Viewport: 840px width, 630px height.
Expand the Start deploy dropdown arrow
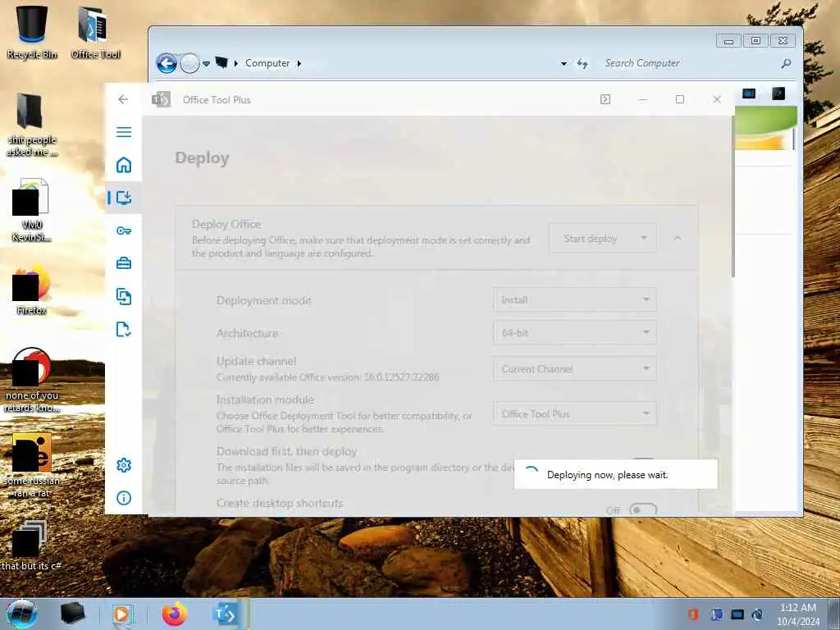pyautogui.click(x=644, y=239)
